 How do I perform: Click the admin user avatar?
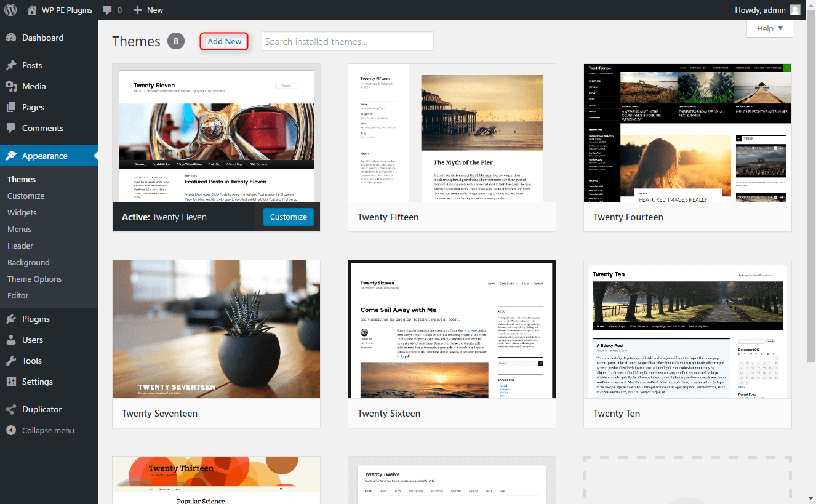point(795,10)
